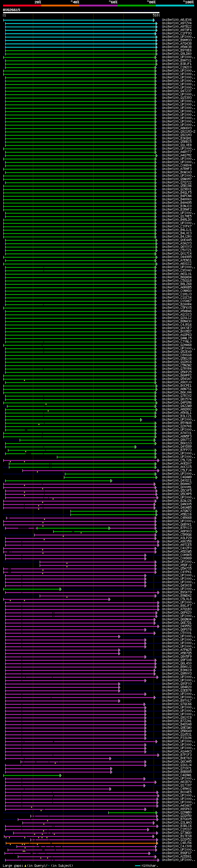The width and height of the screenshot is (197, 868).
Task: Select label UniRef100_A5AK38
Action: pyautogui.click(x=177, y=47)
